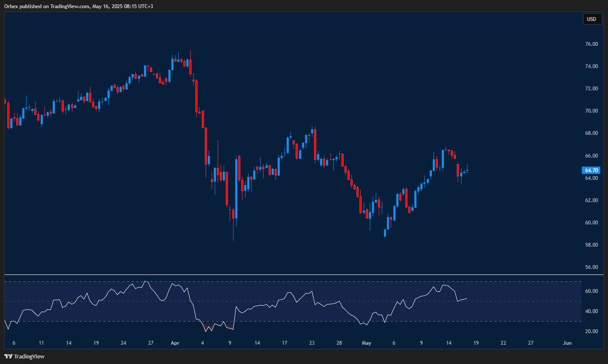
Task: Click the 40.00 label on the RSI scale
Action: click(x=591, y=311)
